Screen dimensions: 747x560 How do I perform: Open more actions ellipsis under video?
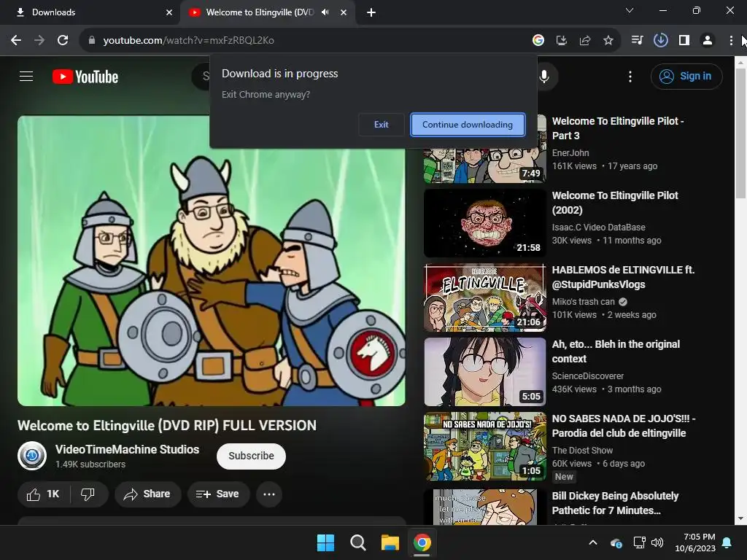pyautogui.click(x=269, y=494)
